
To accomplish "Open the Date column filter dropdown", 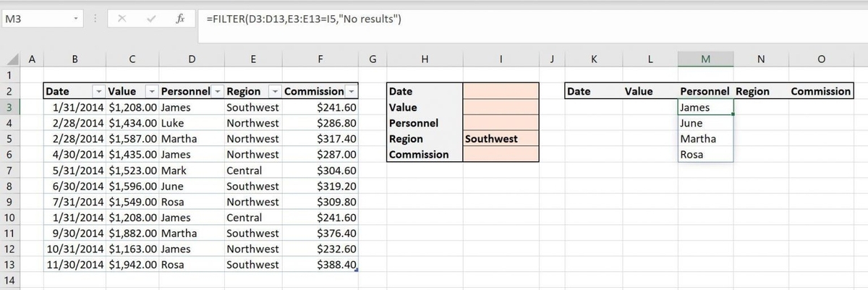I will 98,92.
